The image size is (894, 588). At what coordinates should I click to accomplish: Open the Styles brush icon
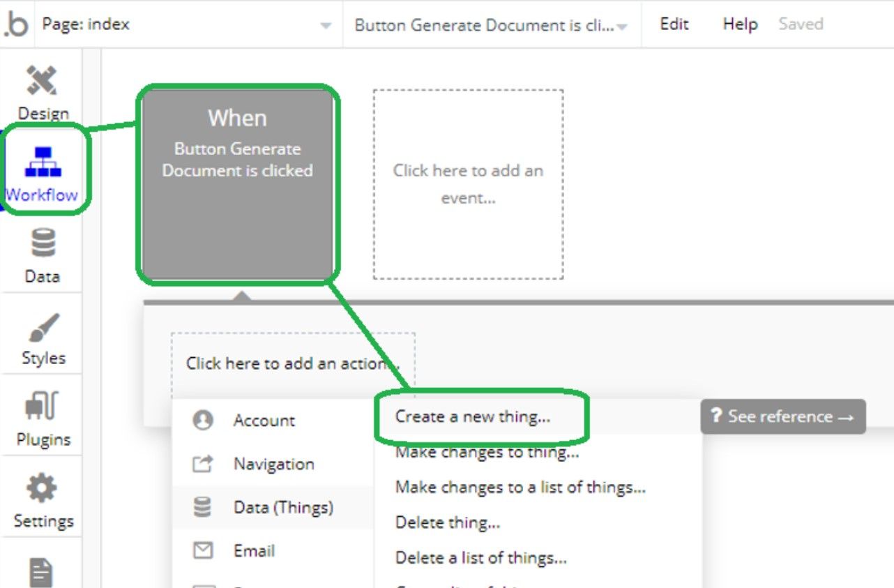43,328
